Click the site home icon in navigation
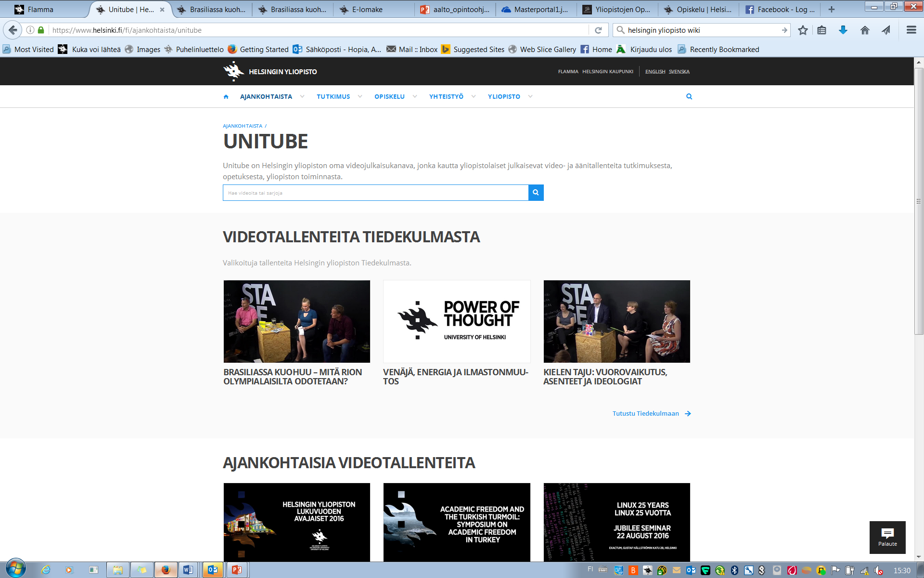Viewport: 924px width, 578px height. 226,97
